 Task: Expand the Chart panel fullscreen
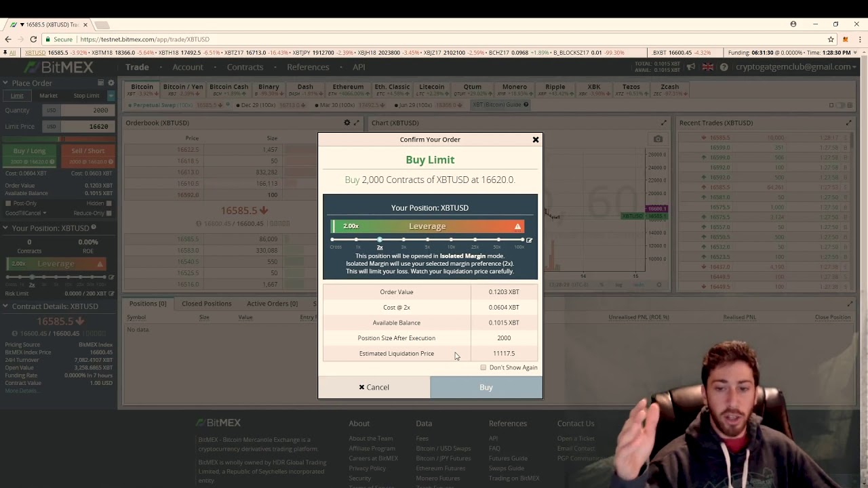tap(663, 123)
